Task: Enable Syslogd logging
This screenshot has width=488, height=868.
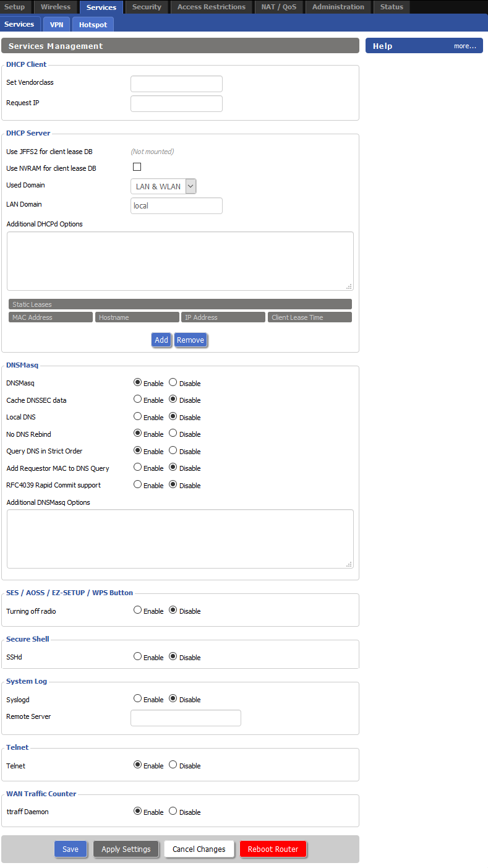Action: [138, 698]
